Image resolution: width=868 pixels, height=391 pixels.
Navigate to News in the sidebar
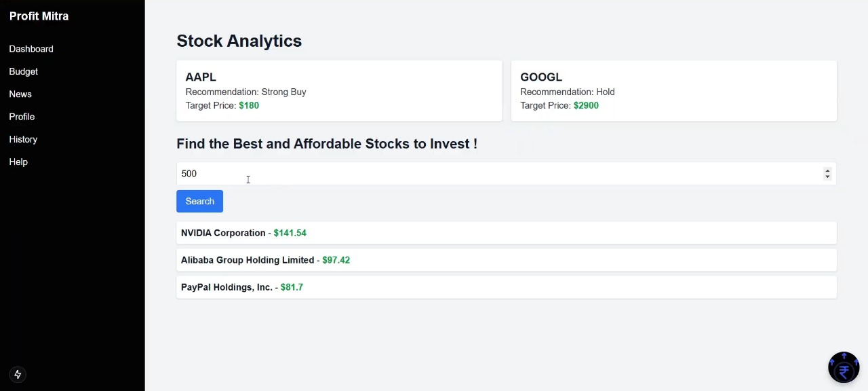(x=20, y=94)
